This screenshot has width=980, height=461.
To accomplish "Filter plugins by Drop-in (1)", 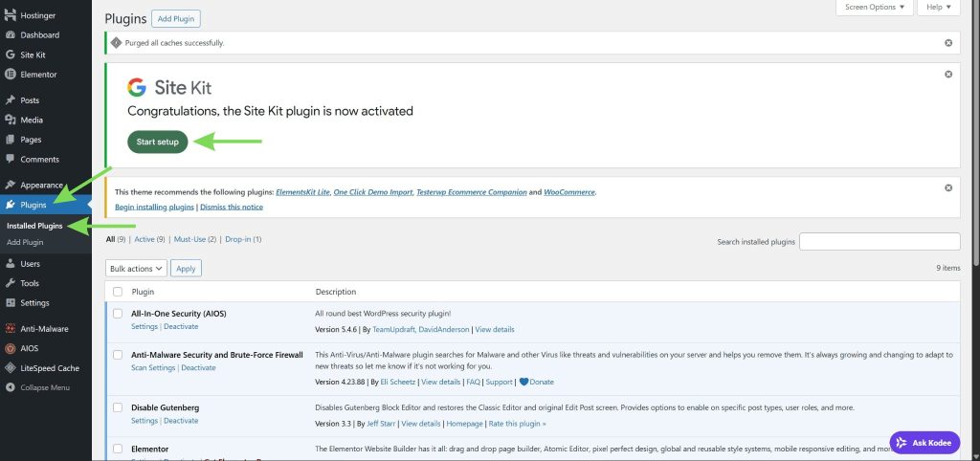I will 243,239.
